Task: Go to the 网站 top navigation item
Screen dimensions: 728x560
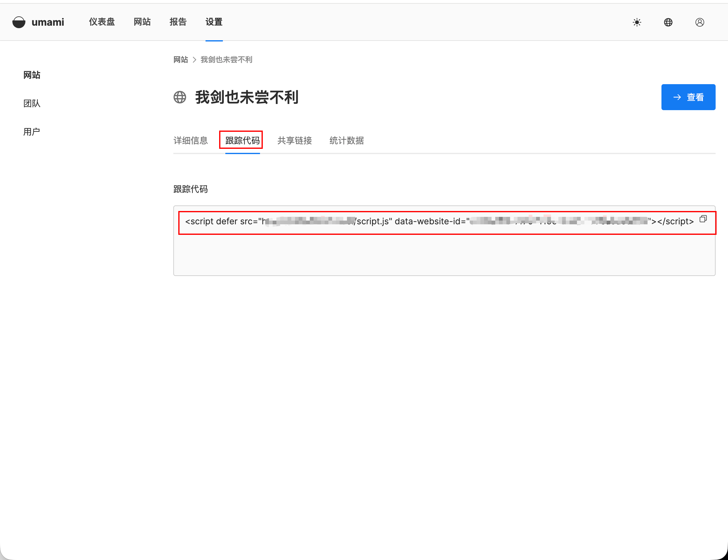Action: (x=142, y=22)
